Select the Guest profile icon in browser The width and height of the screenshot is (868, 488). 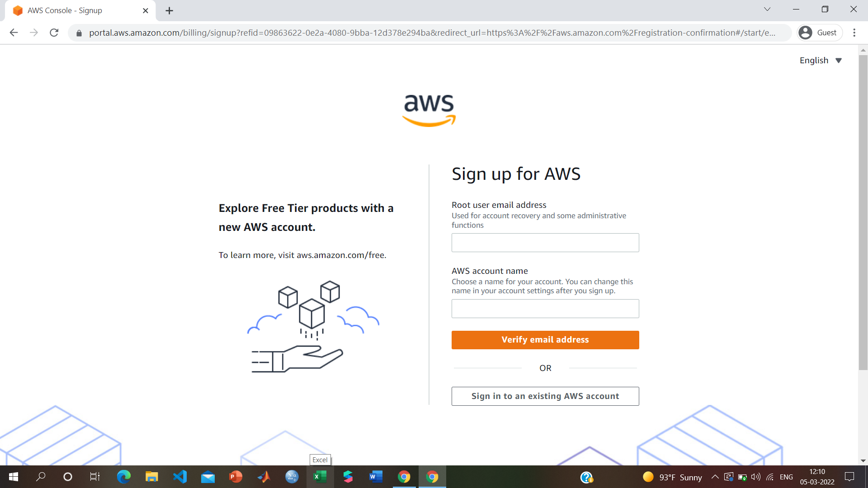[x=807, y=32]
